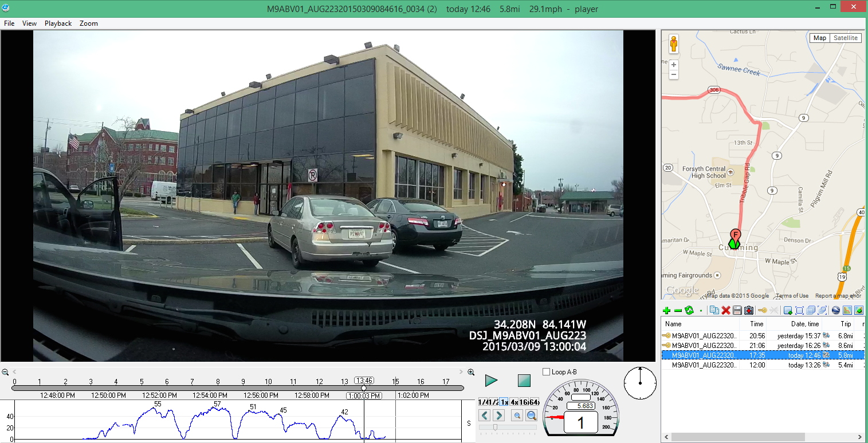The width and height of the screenshot is (868, 443).
Task: Click the gold key lock-file icon
Action: coord(763,310)
